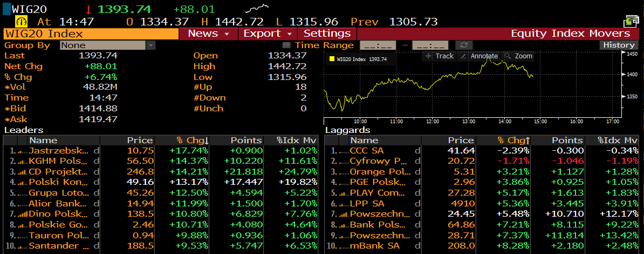Select PLAY Com row in Laggards

point(482,193)
